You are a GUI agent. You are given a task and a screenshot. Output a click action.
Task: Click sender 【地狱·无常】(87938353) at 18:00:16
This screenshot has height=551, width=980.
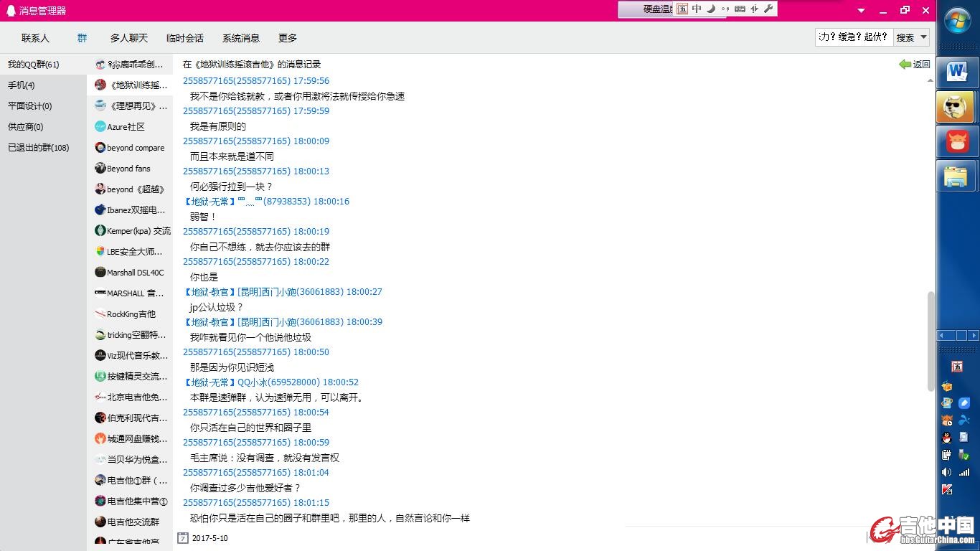coord(266,202)
